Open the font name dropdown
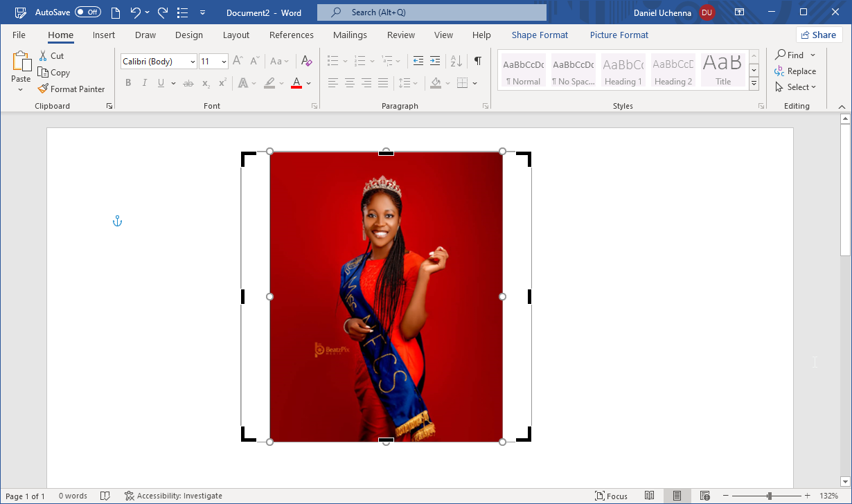This screenshot has width=852, height=504. [x=193, y=62]
